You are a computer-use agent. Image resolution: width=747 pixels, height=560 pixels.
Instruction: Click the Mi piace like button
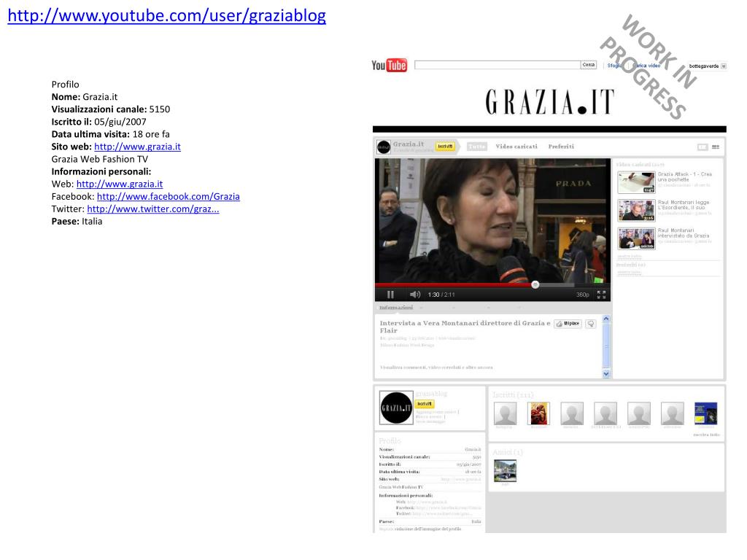pyautogui.click(x=568, y=324)
